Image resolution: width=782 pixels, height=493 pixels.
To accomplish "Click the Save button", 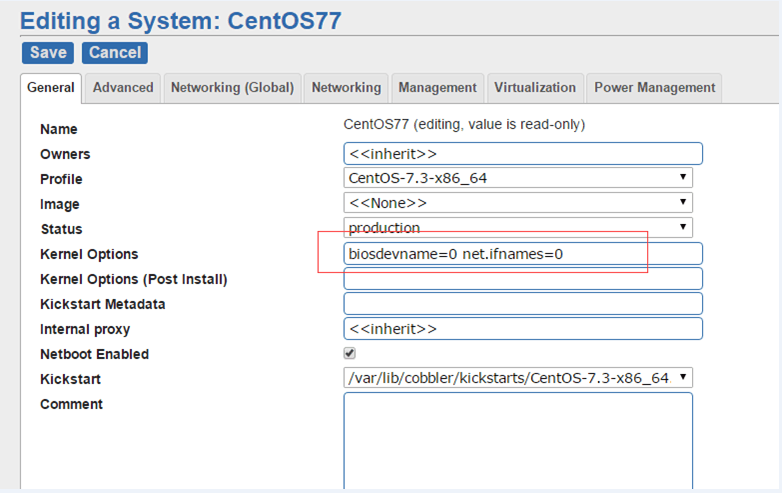I will click(x=48, y=53).
